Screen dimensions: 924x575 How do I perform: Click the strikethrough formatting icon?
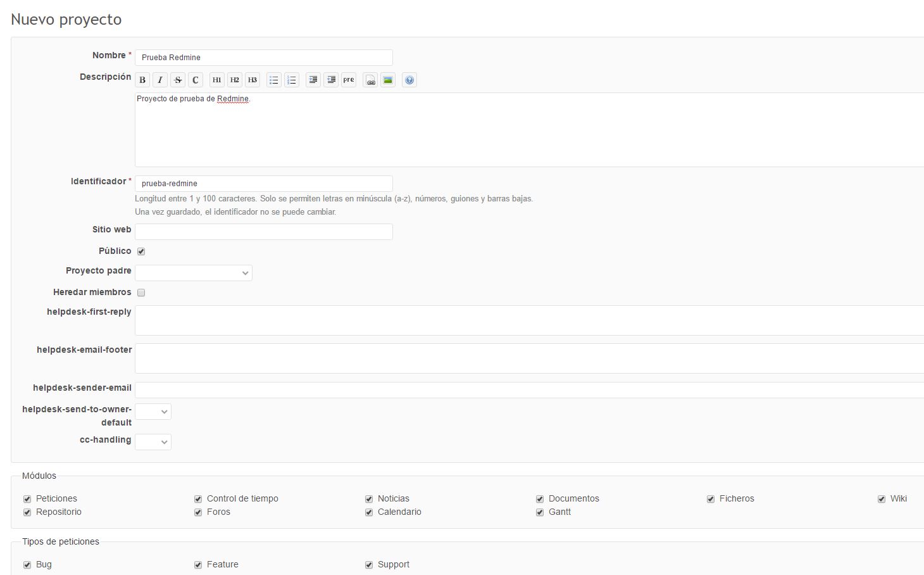178,80
